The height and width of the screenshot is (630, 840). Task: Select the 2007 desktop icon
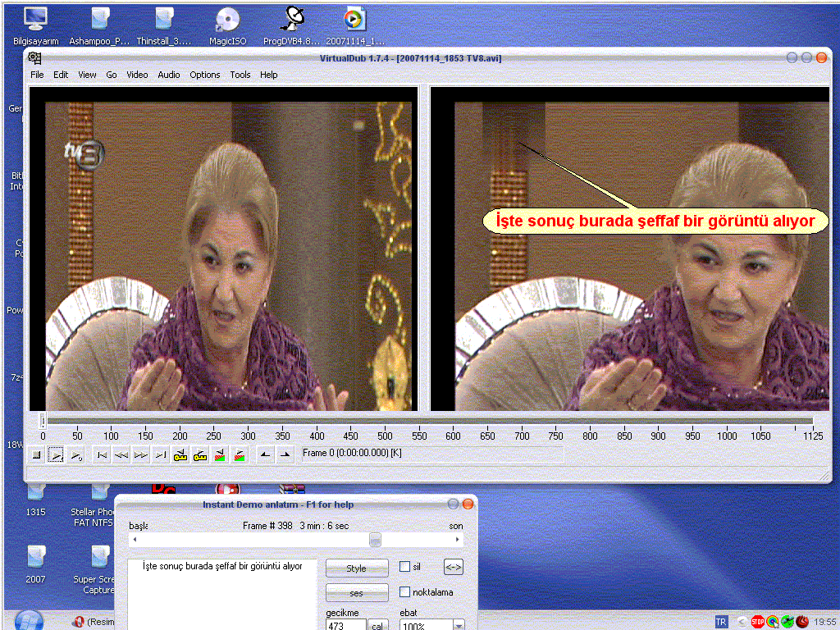coord(36,564)
